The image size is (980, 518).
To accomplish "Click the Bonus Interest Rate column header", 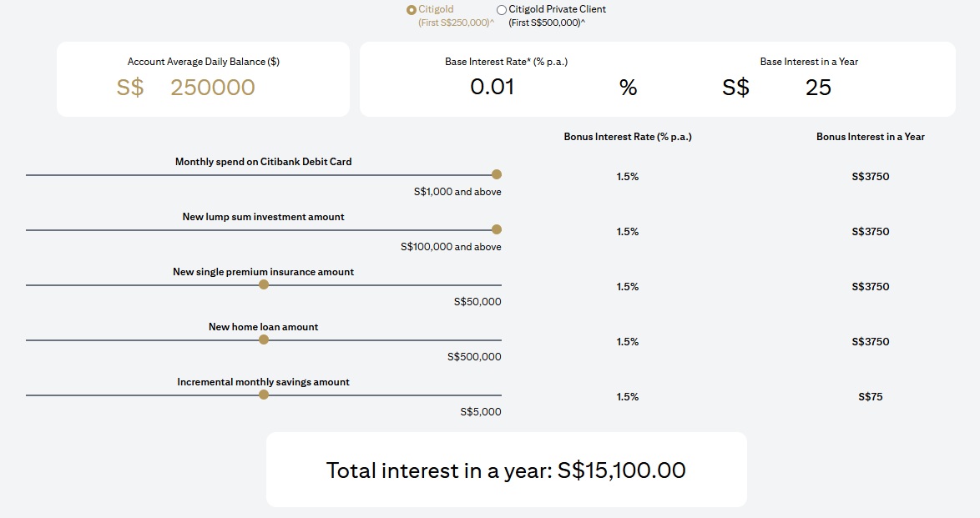I will point(626,136).
